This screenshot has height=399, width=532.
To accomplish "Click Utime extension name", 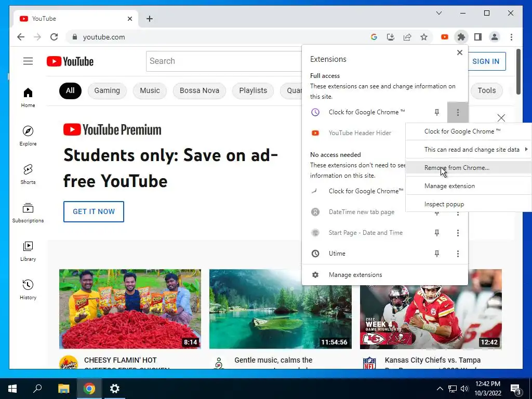I will click(x=337, y=254).
